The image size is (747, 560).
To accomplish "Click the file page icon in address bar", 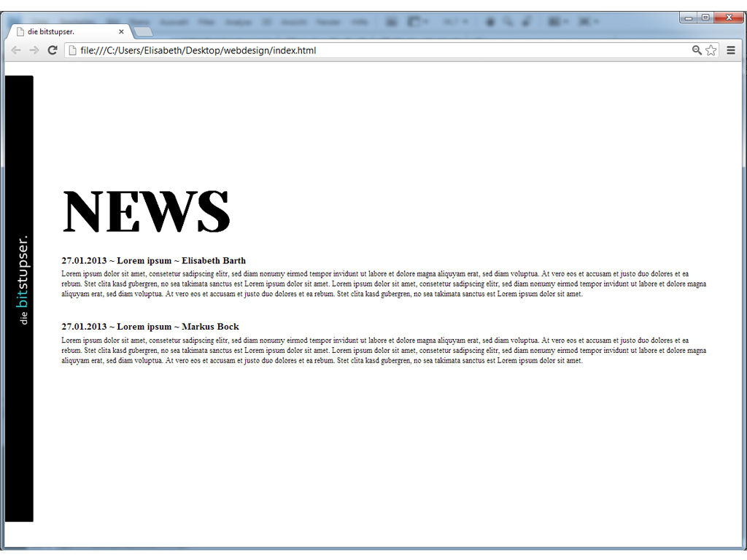I will (x=71, y=50).
